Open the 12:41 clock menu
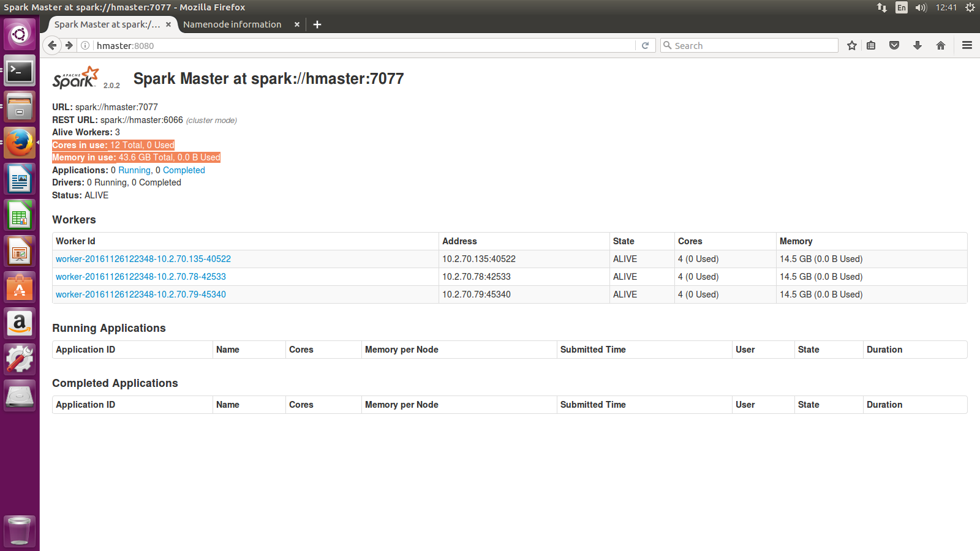The image size is (980, 551). click(946, 7)
